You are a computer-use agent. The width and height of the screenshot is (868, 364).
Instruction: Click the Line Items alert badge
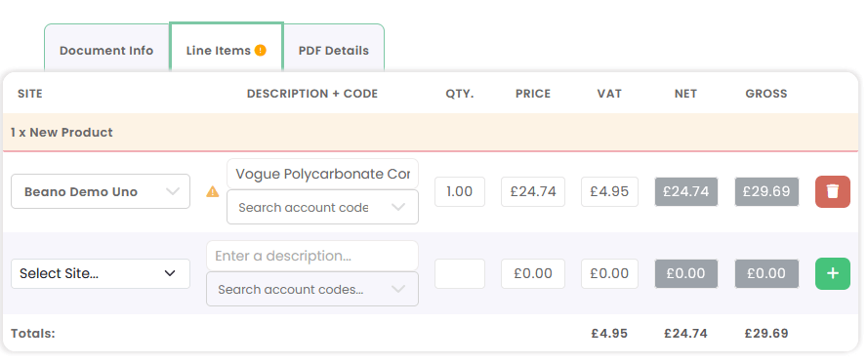point(260,51)
